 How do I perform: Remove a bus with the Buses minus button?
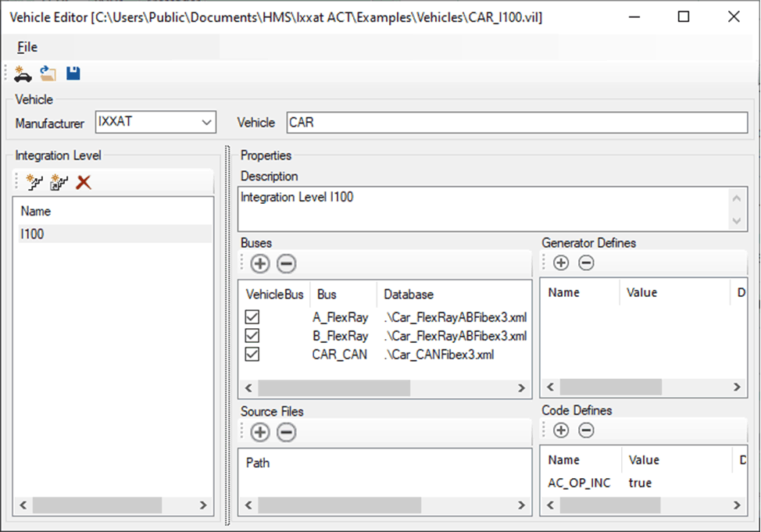coord(286,263)
